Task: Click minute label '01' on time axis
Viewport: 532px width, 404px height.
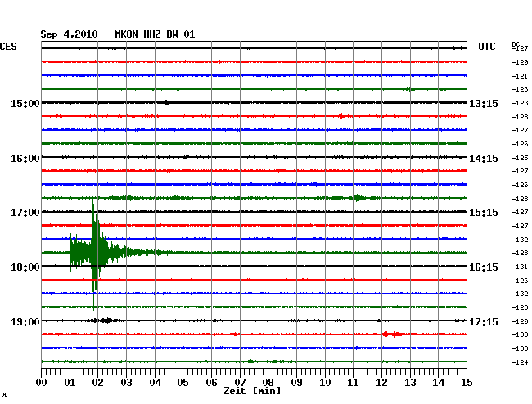Action: (x=70, y=382)
